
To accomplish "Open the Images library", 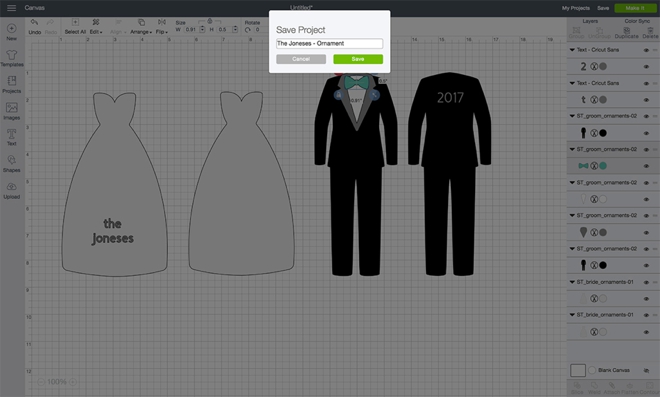I will 11,112.
